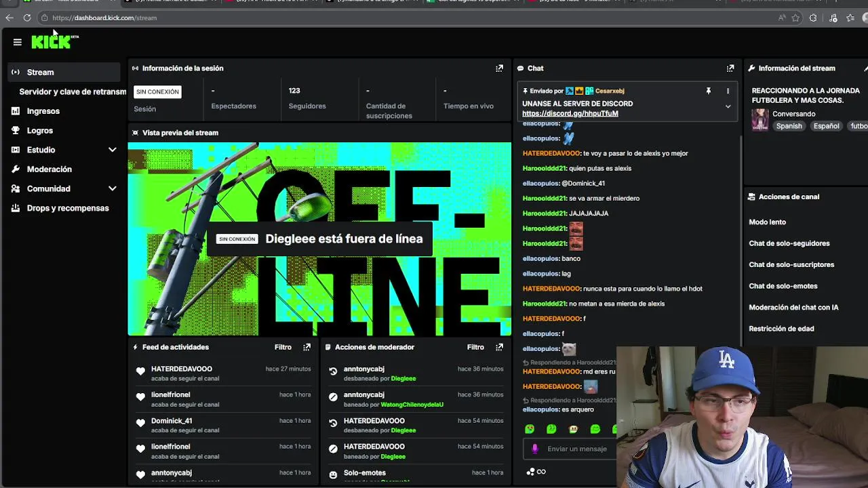
Task: Open the browser read aloud icon
Action: [781, 18]
